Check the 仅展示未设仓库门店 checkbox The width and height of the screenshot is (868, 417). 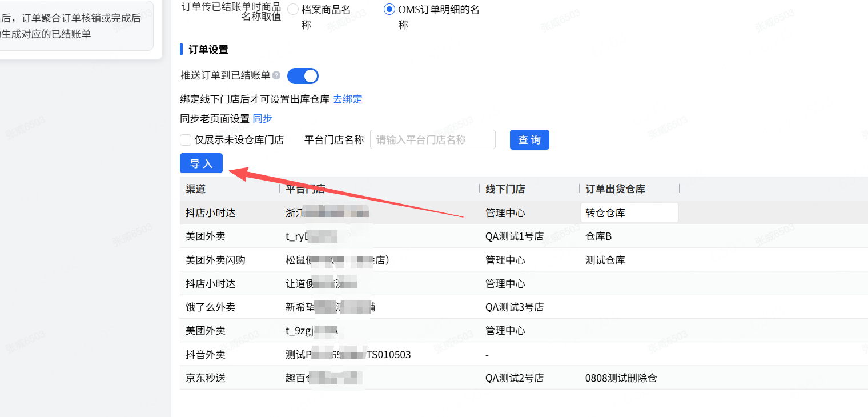[186, 140]
